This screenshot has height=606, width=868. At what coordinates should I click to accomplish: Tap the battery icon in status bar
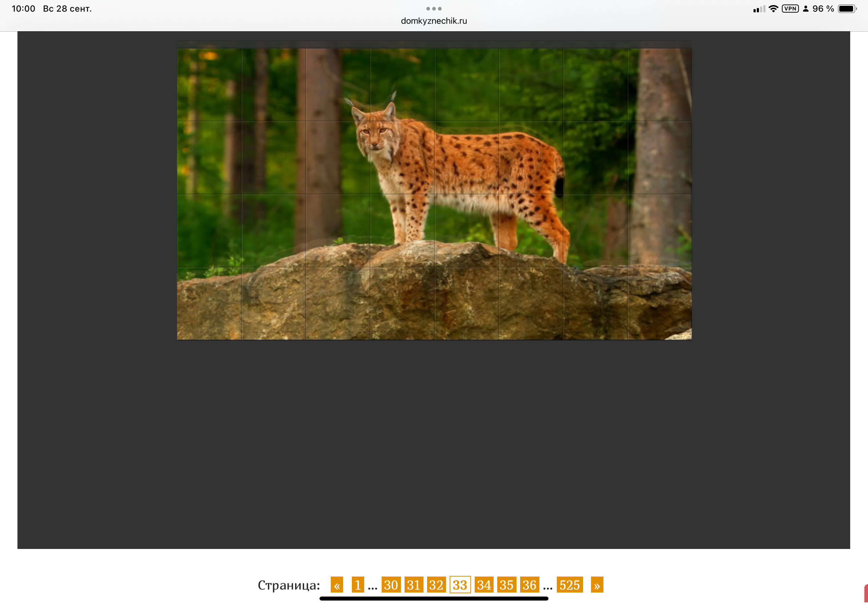click(x=847, y=9)
